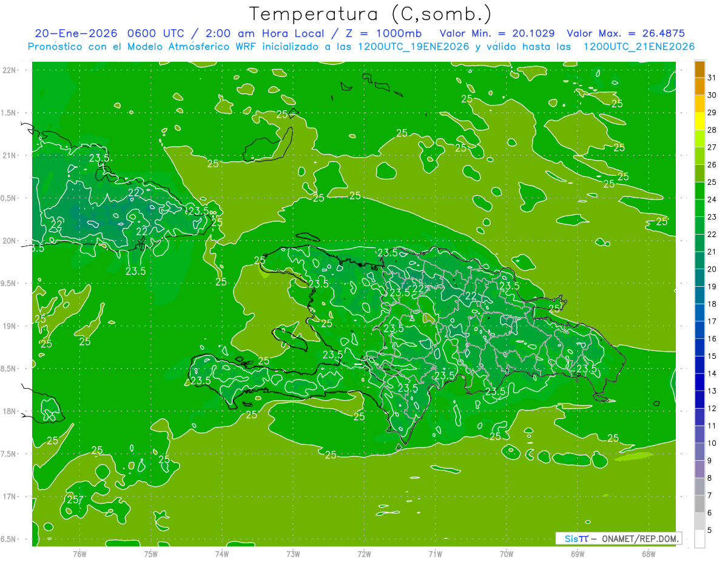This screenshot has height=562, width=728.
Task: Click the number 21 on the color scale
Action: tap(712, 252)
